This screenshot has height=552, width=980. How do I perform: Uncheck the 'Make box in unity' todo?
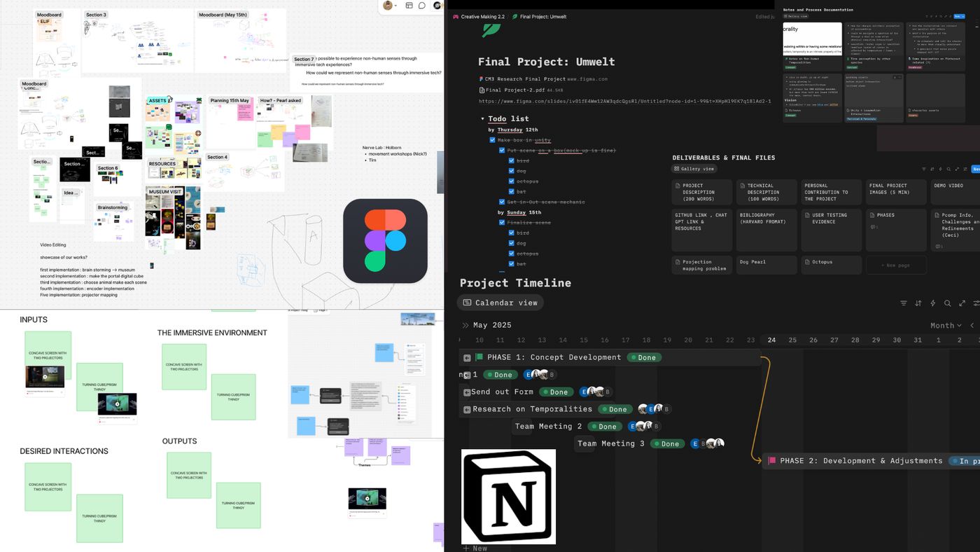point(492,140)
